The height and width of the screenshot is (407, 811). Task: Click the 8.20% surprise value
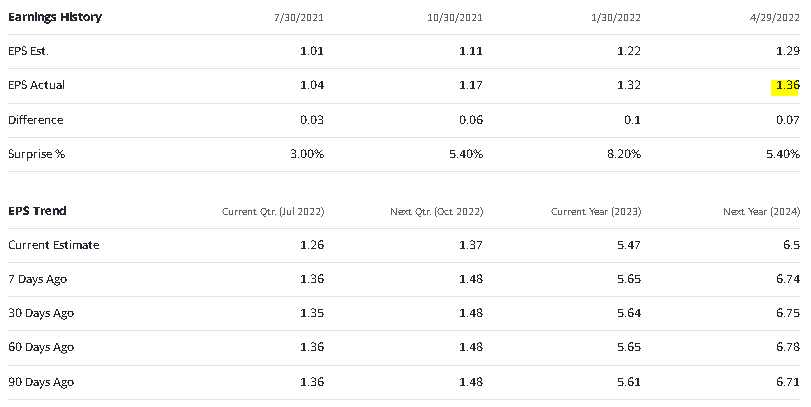click(623, 154)
